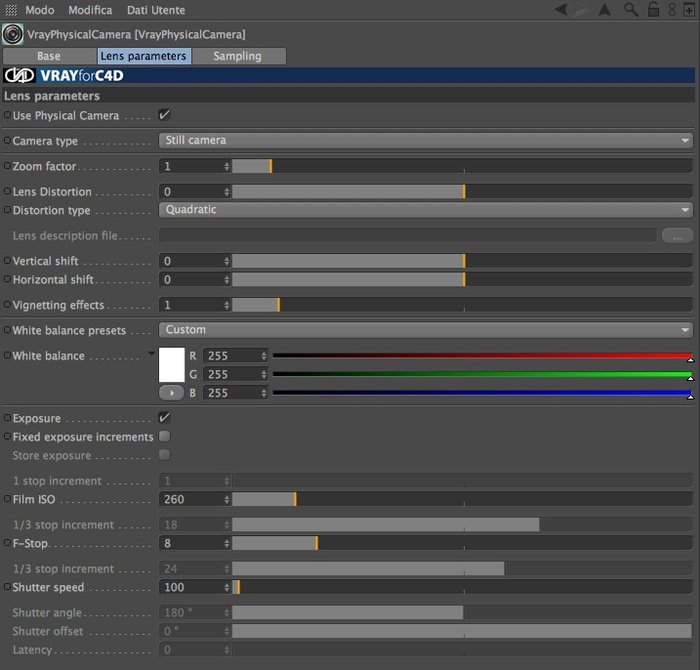
Task: Click the back arrow navigation icon
Action: coord(561,9)
